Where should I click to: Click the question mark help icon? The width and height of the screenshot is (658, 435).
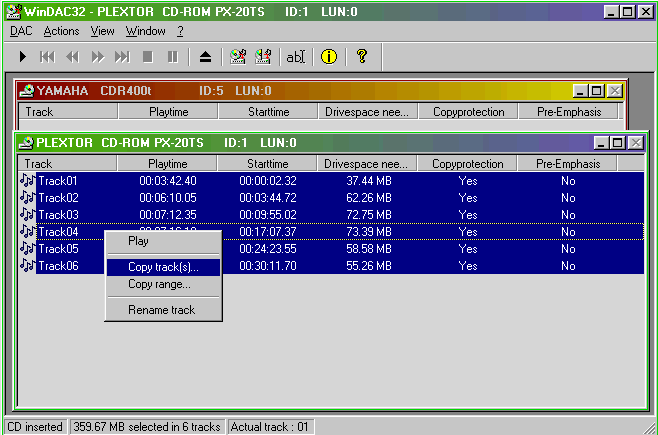(x=362, y=57)
